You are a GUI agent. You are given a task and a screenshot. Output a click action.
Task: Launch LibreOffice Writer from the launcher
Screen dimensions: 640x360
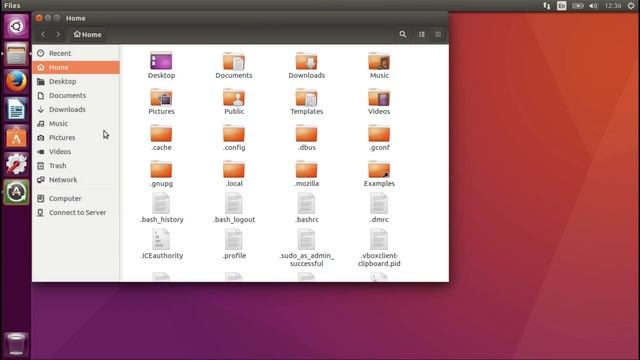point(16,109)
